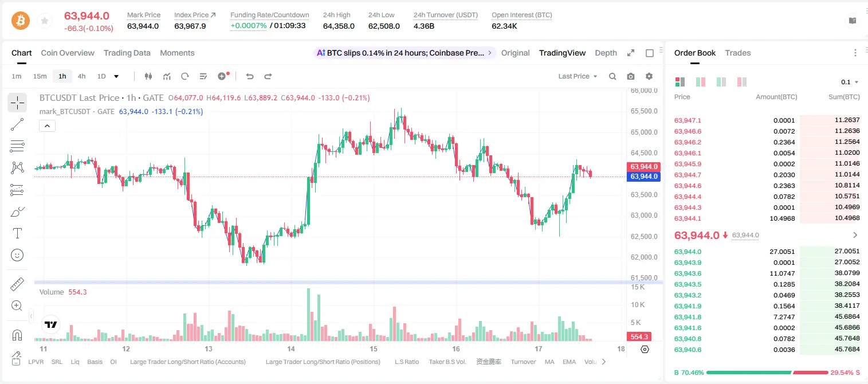Viewport: 868px width, 384px height.
Task: Add BTC to favorites with the star icon
Action: click(x=44, y=21)
